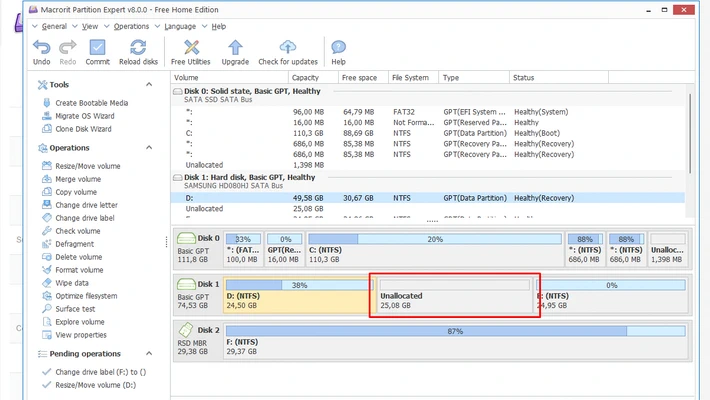This screenshot has height=400, width=710.
Task: Close the Macrorit Partition Expert window
Action: (683, 10)
